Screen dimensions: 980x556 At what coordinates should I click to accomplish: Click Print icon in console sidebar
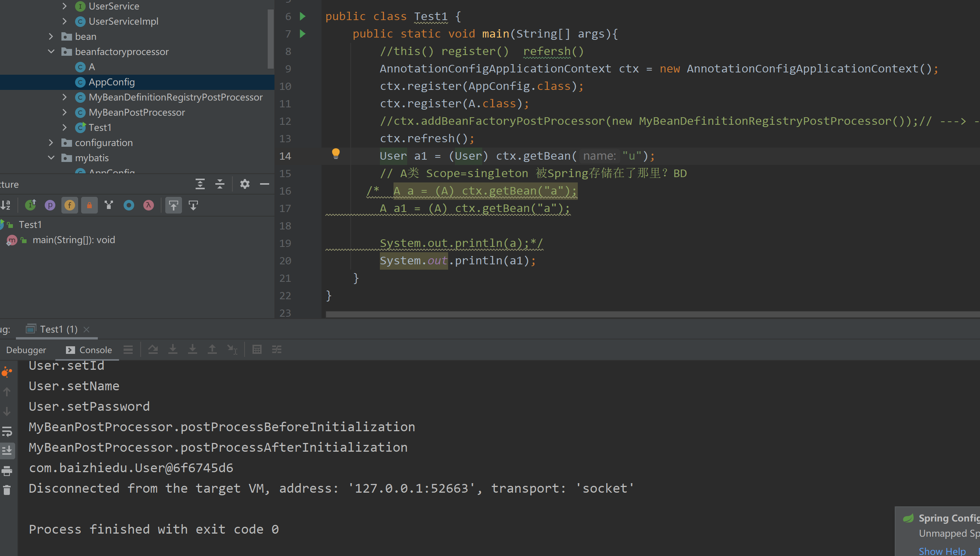(x=7, y=471)
